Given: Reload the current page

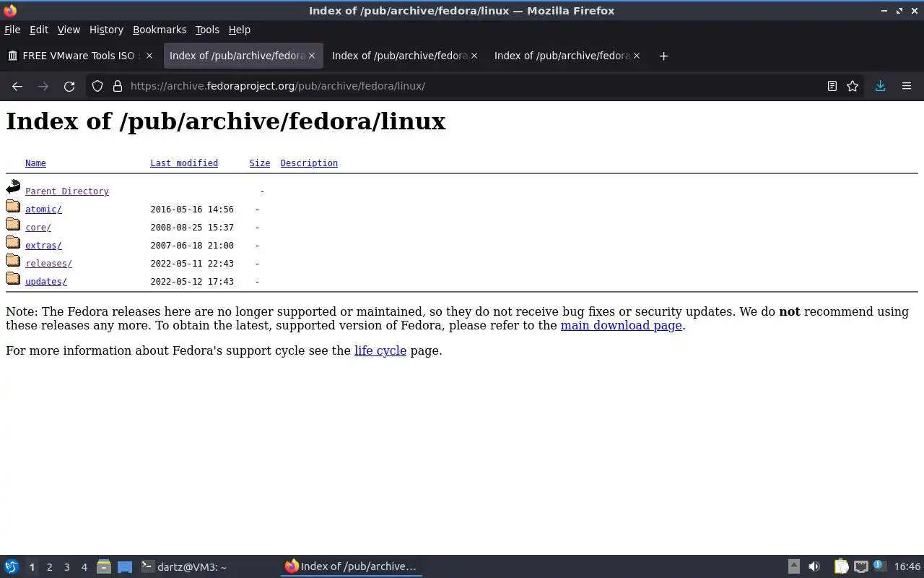Looking at the screenshot, I should click(x=69, y=86).
